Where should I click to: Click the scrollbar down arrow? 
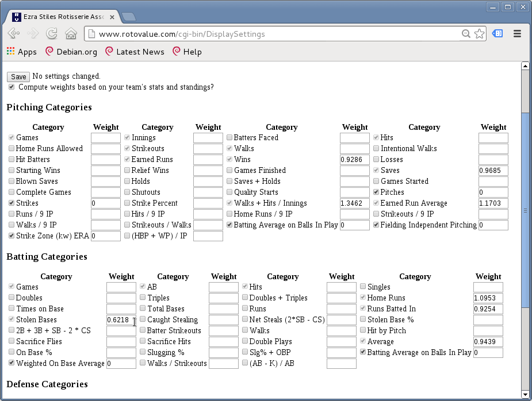pyautogui.click(x=525, y=395)
